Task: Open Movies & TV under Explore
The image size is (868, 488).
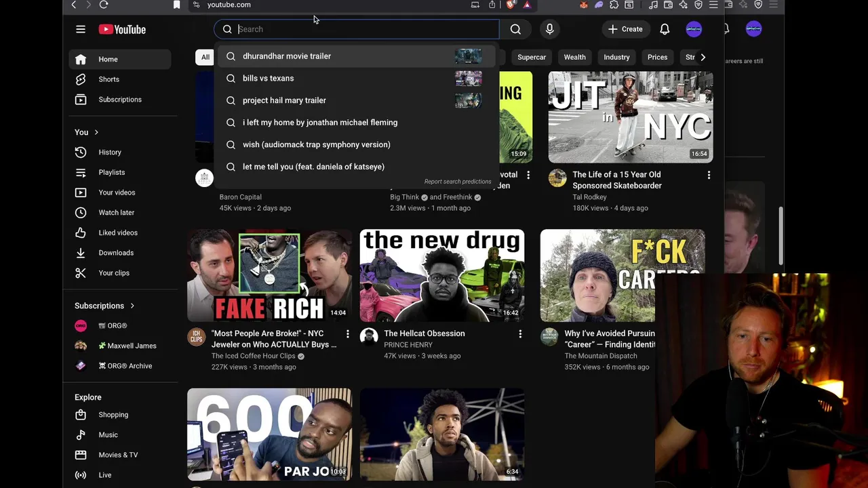Action: [120, 455]
